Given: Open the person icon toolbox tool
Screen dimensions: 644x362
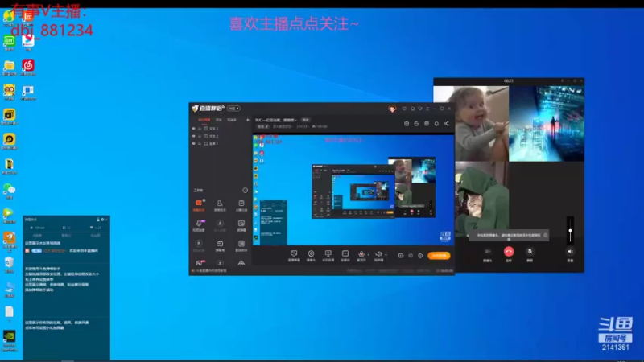Looking at the screenshot, I should pyautogui.click(x=220, y=205).
